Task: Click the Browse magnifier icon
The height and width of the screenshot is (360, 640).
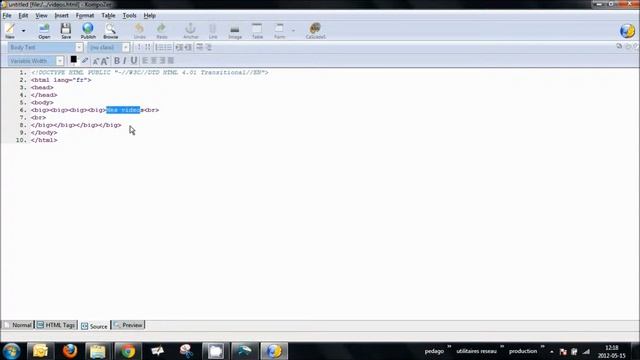Action: click(x=110, y=31)
